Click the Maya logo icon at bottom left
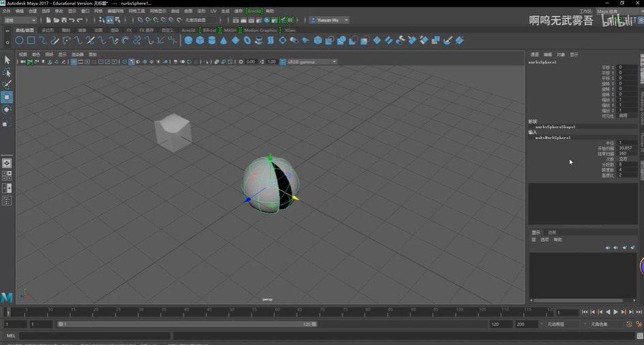Screen dimensions: 644x345 click(x=7, y=297)
